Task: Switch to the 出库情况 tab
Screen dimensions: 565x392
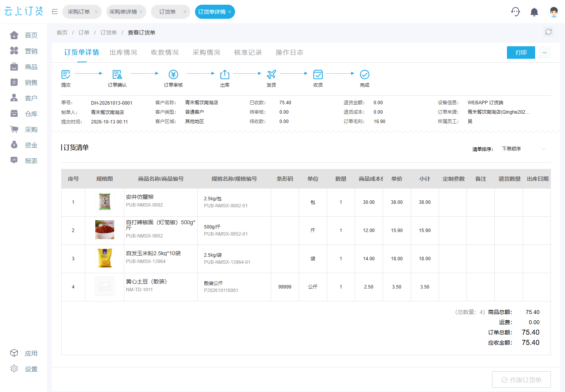Action: [123, 53]
